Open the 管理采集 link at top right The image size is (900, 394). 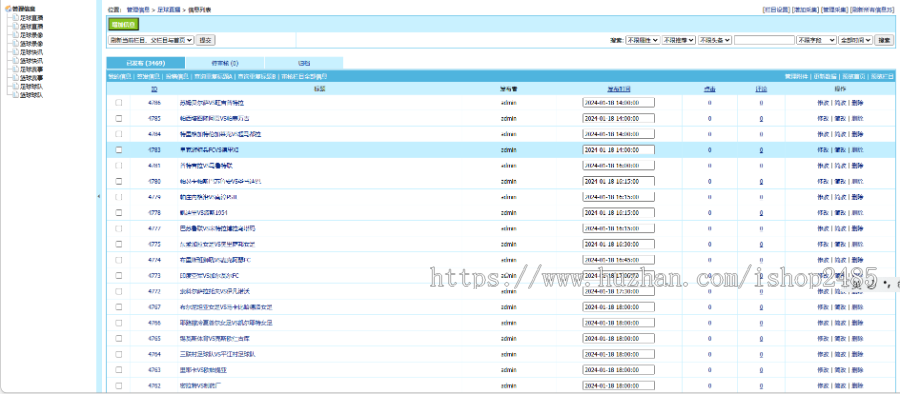[835, 10]
